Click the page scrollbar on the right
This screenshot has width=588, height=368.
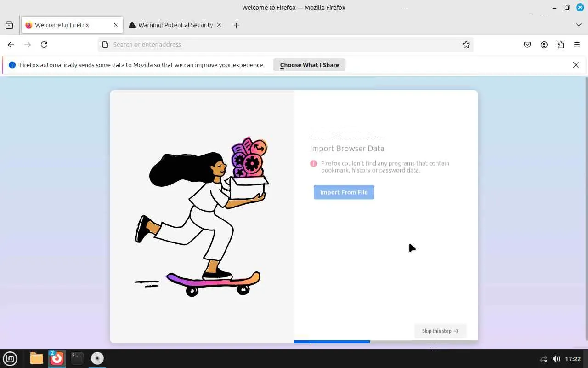pyautogui.click(x=587, y=209)
